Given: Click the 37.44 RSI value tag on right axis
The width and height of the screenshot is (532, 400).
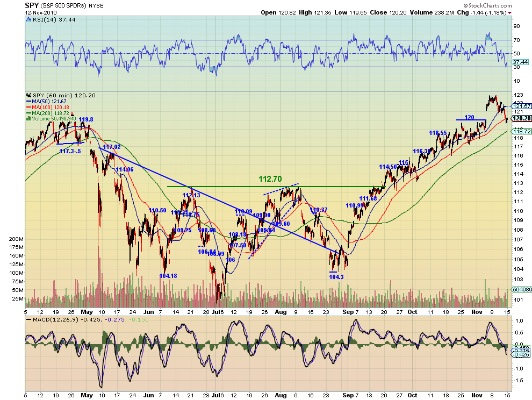Looking at the screenshot, I should tap(520, 62).
